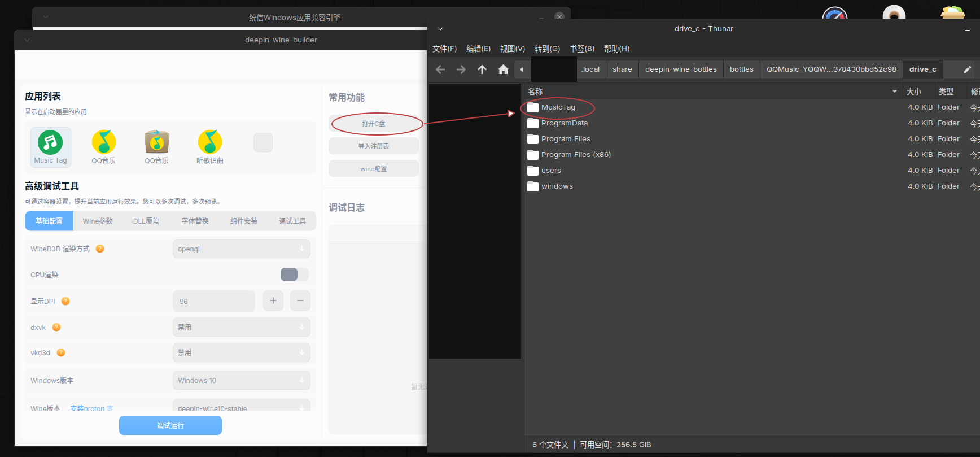The width and height of the screenshot is (980, 457).
Task: Click the 调试运行 button
Action: (170, 425)
